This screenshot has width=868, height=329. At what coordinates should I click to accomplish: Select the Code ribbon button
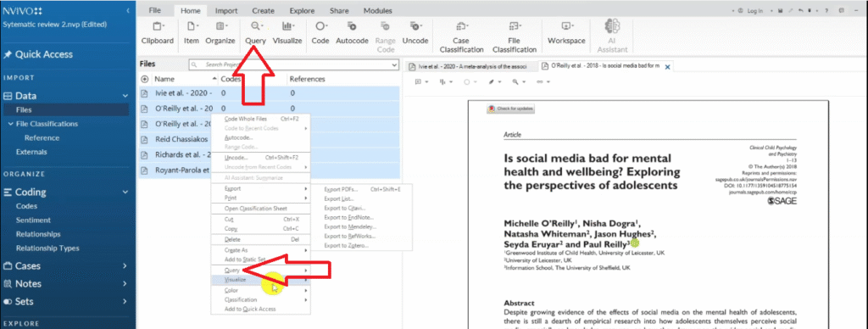pos(320,33)
